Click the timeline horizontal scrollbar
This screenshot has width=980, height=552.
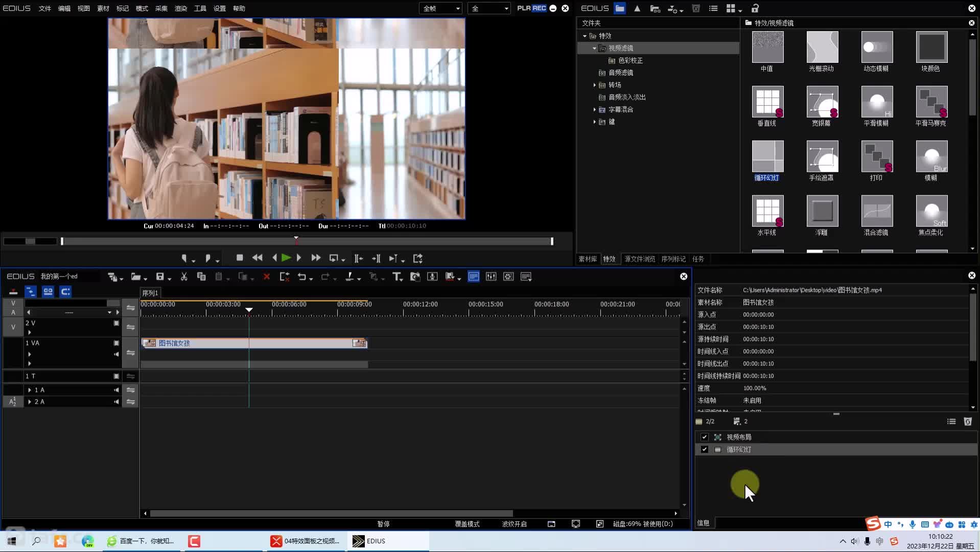pos(331,513)
